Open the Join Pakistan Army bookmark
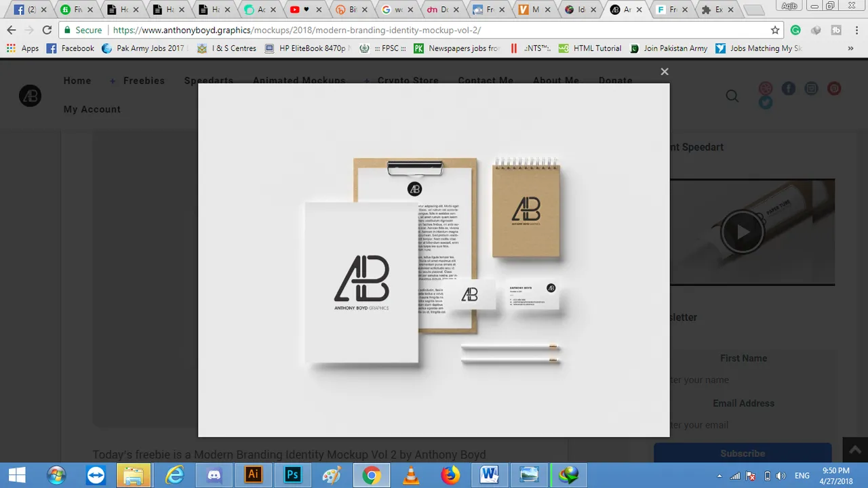 pos(669,48)
